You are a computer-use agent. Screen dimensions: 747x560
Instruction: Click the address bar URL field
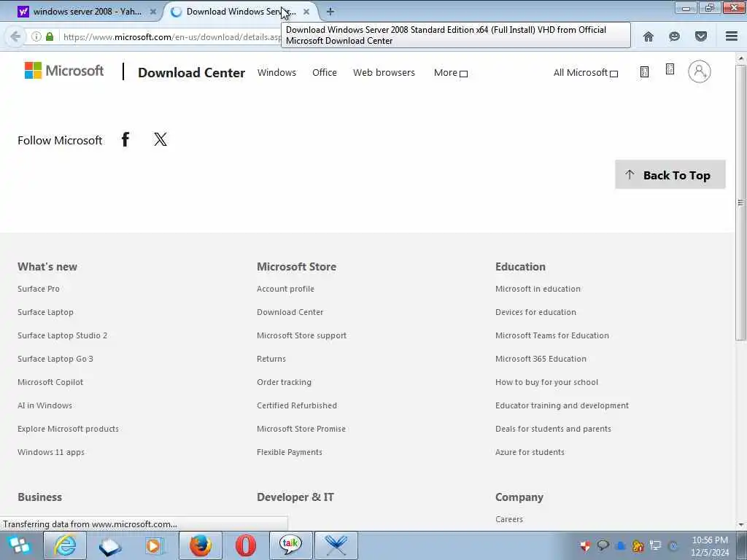pos(171,36)
